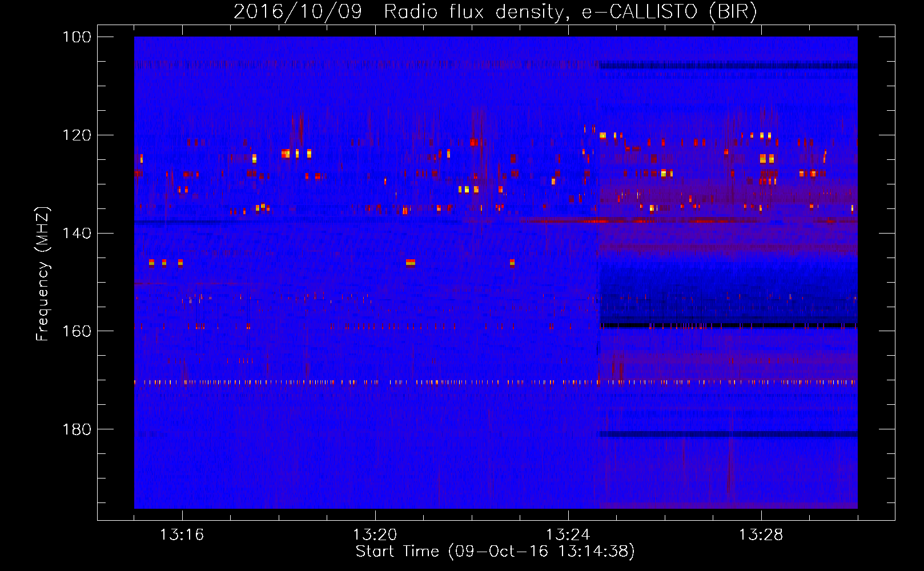Image resolution: width=924 pixels, height=571 pixels.
Task: Click the 100 frequency tick label
Action: click(x=77, y=37)
